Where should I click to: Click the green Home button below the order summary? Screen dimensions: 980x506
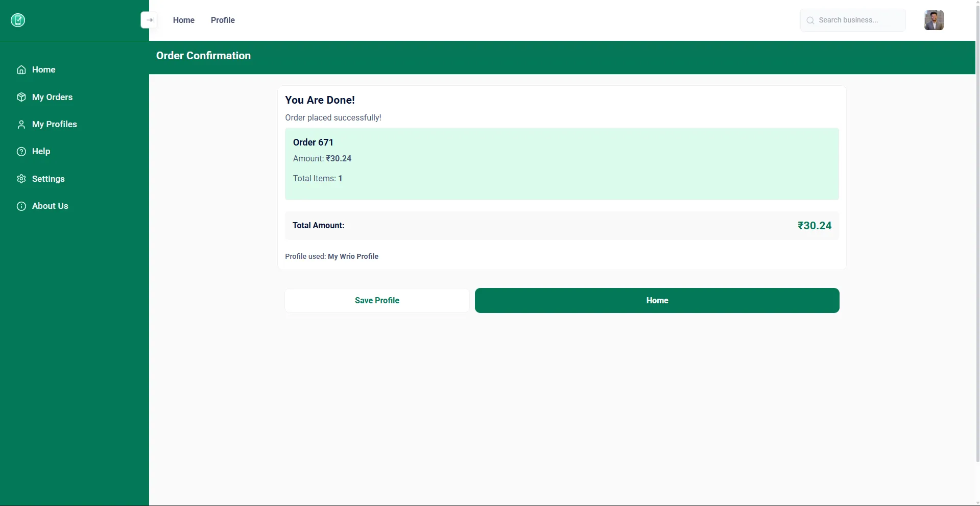tap(657, 300)
